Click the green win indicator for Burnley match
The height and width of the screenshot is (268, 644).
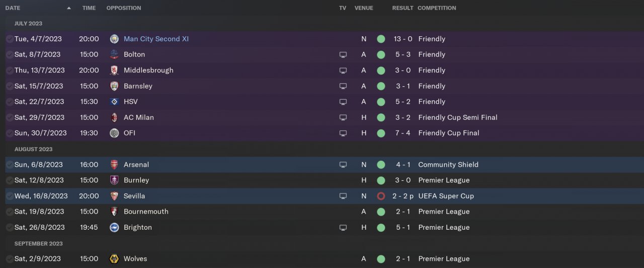pos(381,180)
